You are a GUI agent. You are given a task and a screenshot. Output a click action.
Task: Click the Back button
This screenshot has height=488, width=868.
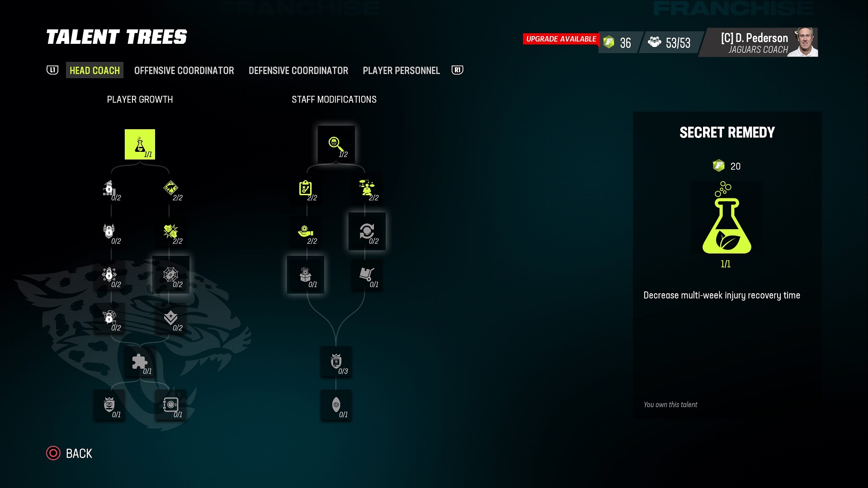click(69, 453)
